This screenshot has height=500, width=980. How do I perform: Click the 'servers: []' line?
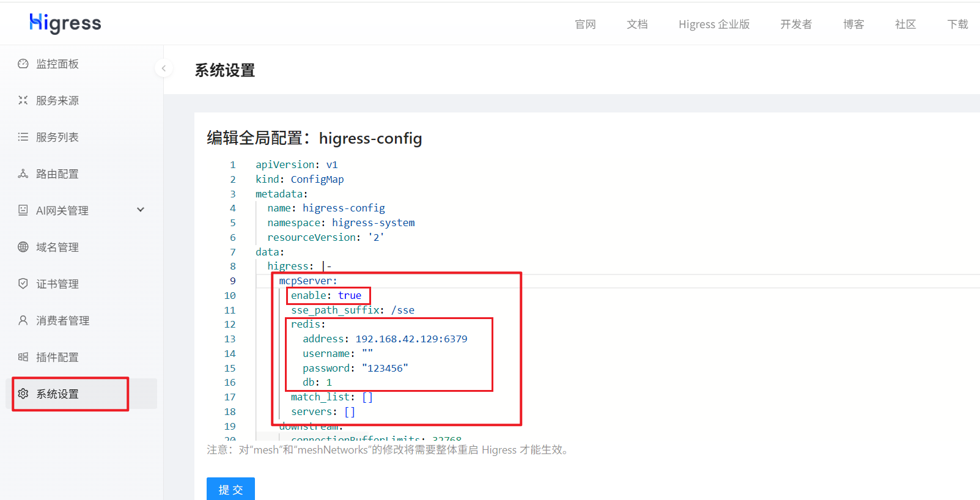(x=323, y=411)
